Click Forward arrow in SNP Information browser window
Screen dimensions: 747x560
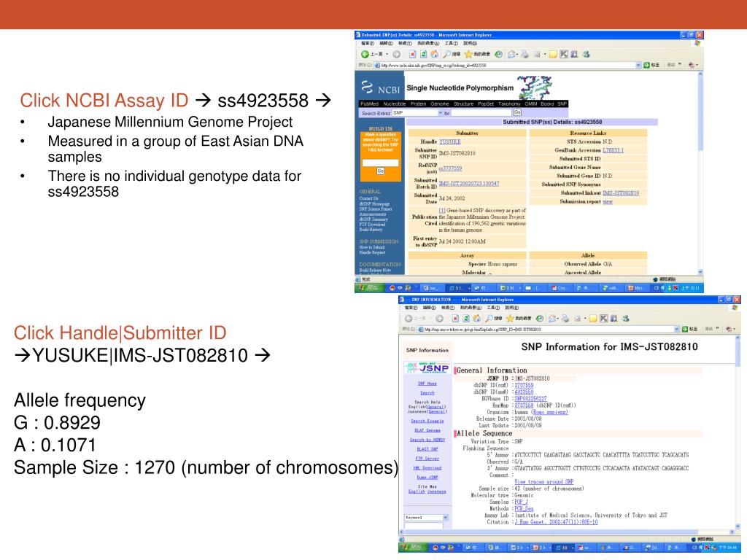pos(439,318)
